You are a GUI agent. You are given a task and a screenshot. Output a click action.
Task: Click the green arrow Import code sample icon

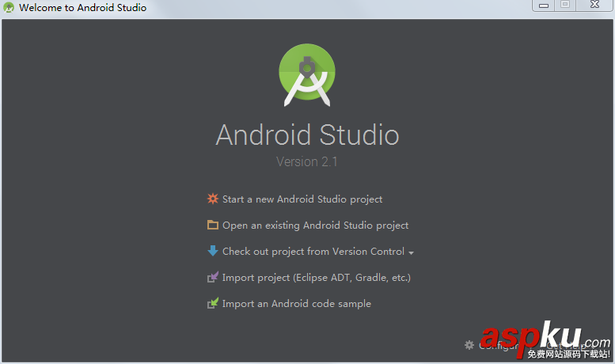(x=213, y=303)
